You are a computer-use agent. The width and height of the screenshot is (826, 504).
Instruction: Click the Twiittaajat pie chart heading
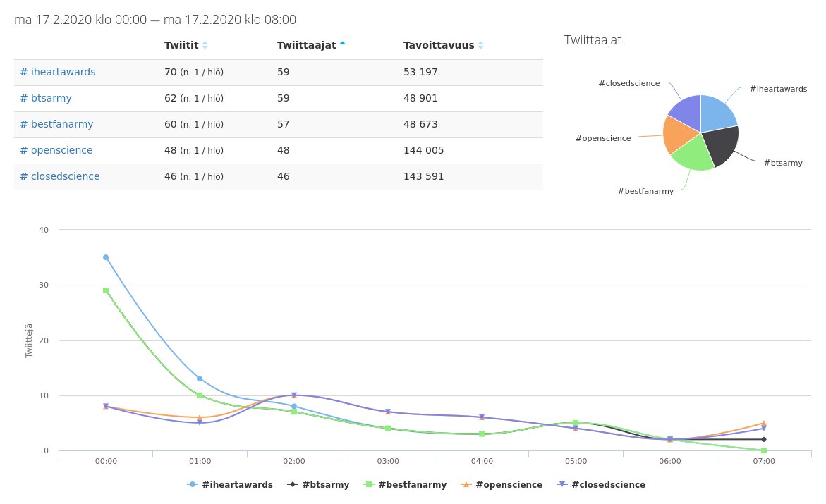(593, 41)
